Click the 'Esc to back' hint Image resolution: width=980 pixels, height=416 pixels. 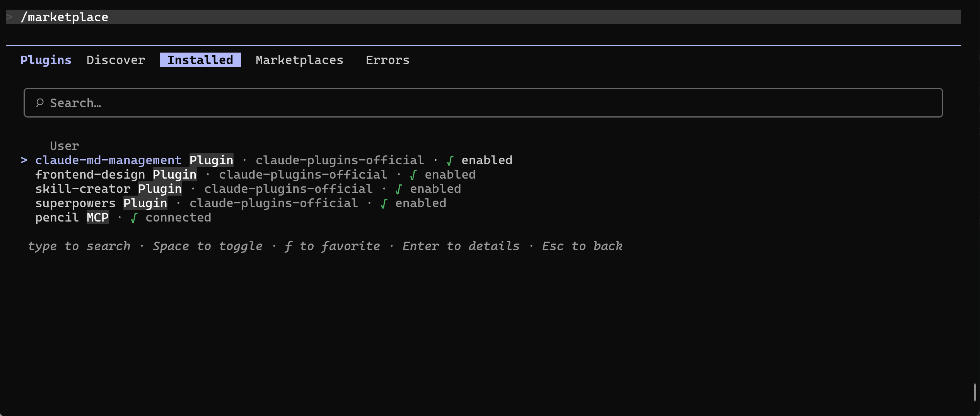coord(582,246)
